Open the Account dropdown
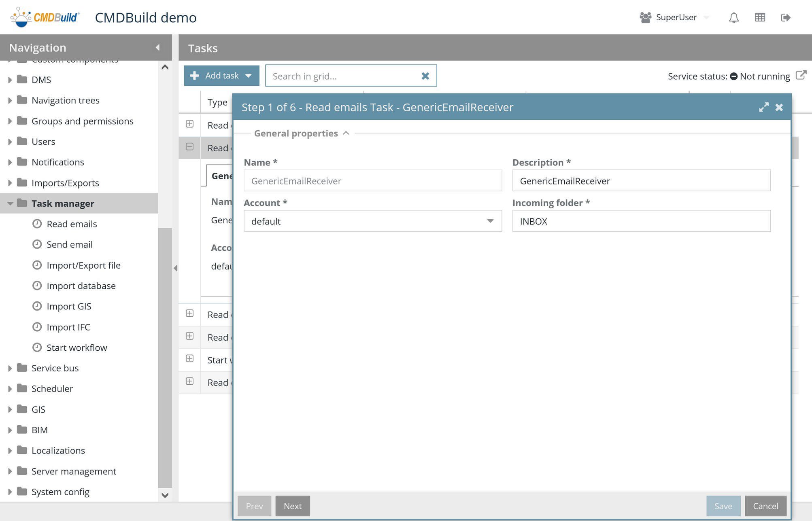Image resolution: width=812 pixels, height=521 pixels. point(490,221)
